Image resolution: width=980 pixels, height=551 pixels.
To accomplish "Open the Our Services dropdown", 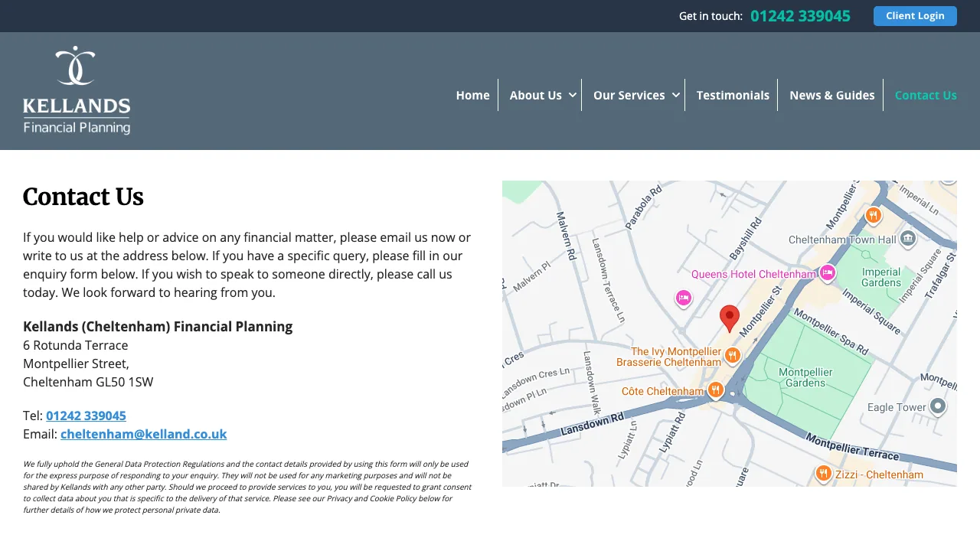I will (x=628, y=95).
